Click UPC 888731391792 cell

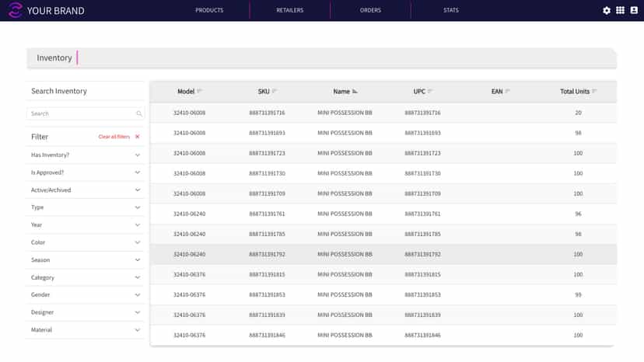[x=422, y=255]
